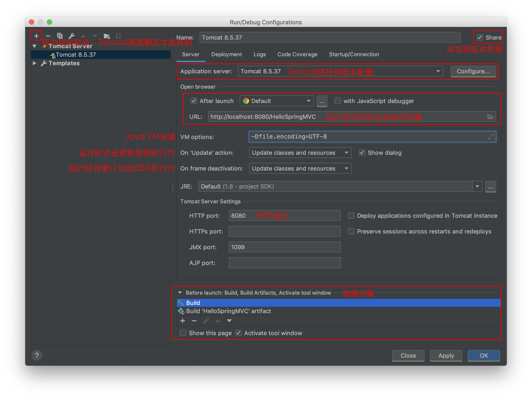This screenshot has width=532, height=399.
Task: Expand the VM options field editor
Action: pyautogui.click(x=491, y=137)
